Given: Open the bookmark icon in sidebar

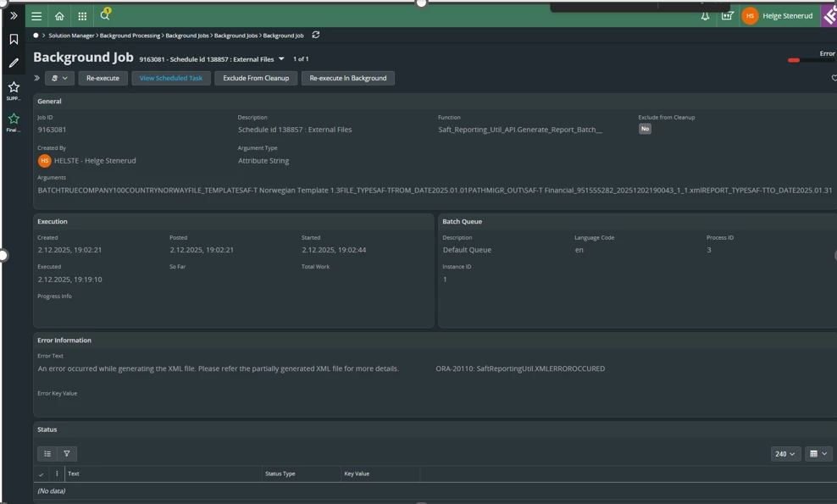Looking at the screenshot, I should [14, 39].
